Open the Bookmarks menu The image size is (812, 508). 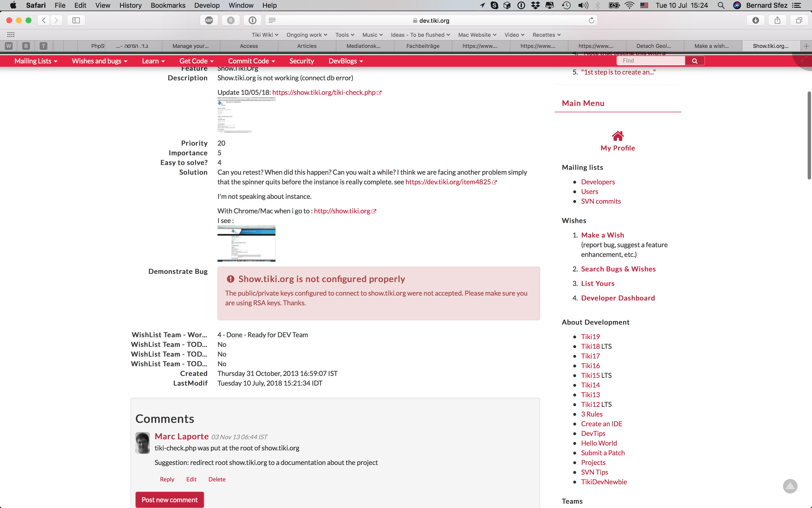(168, 5)
